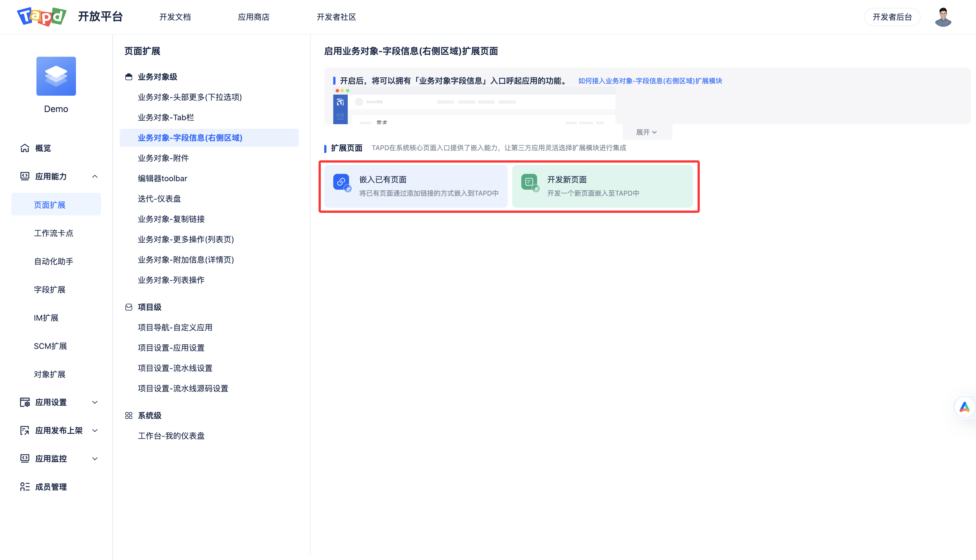Collapse the 应用能力 sidebar section
Image resolution: width=976 pixels, height=560 pixels.
click(x=95, y=176)
